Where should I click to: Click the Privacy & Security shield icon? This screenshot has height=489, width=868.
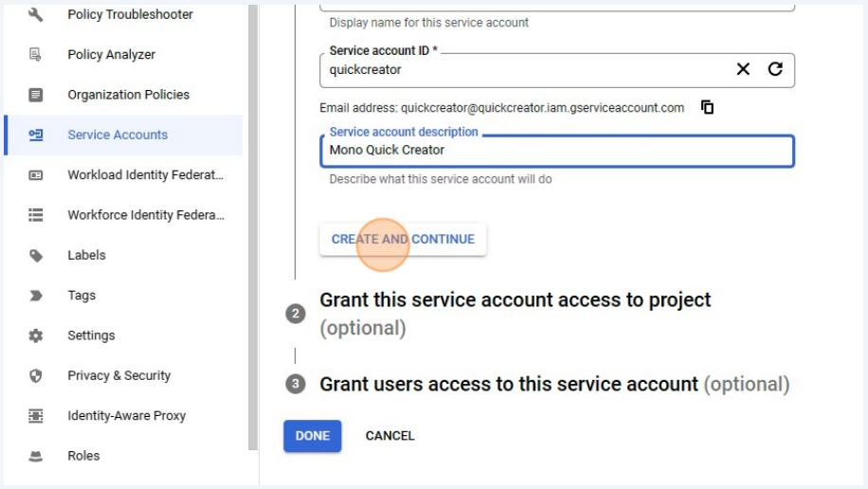pos(35,375)
